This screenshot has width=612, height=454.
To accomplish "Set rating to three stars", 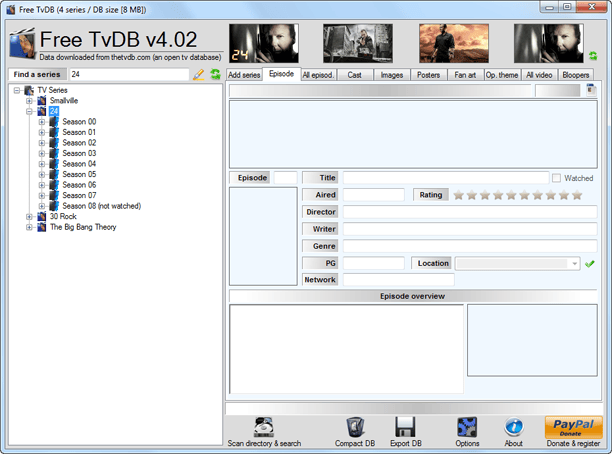I will tap(485, 195).
